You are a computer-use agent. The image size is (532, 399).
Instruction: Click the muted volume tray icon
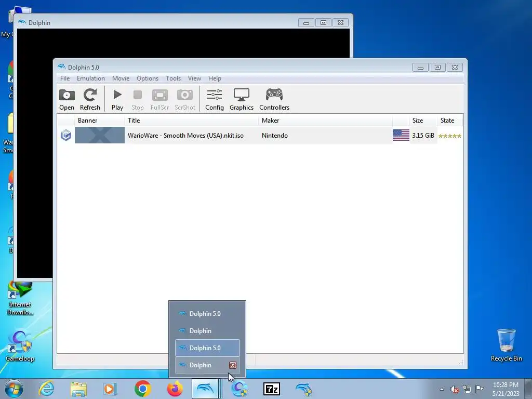(x=454, y=389)
